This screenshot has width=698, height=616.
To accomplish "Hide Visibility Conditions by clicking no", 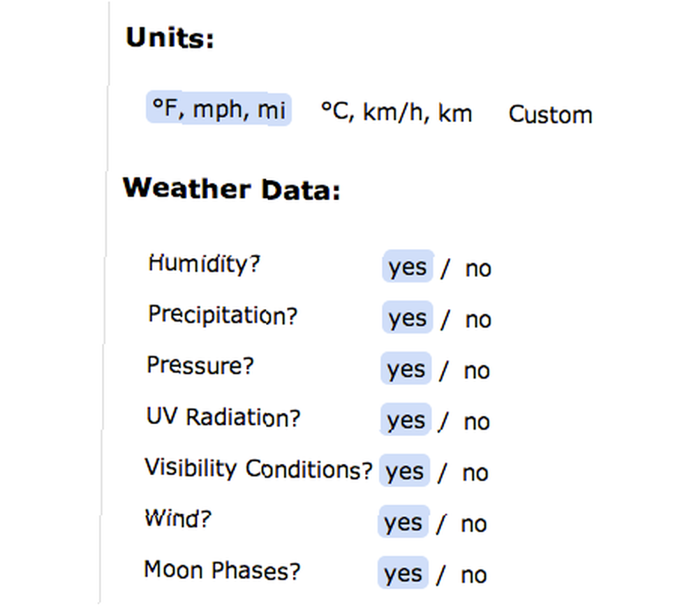I will coord(475,473).
